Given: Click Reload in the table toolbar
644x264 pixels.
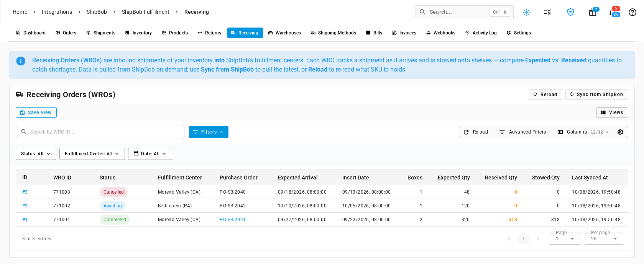Looking at the screenshot, I should point(476,132).
